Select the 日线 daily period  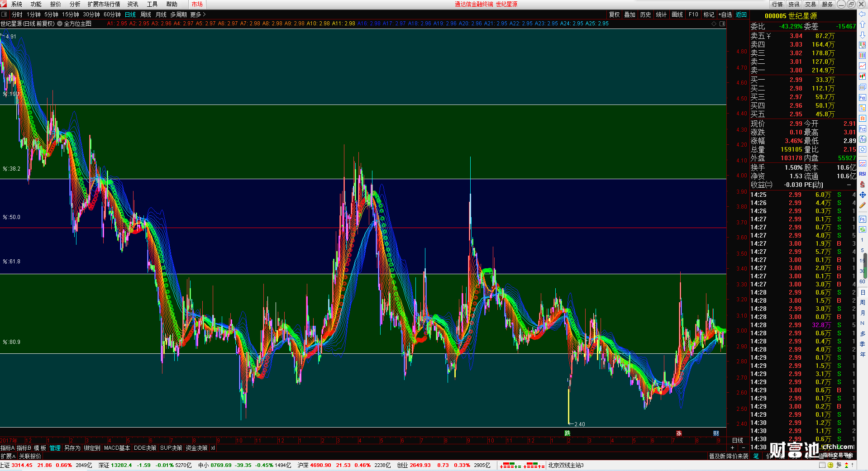(x=130, y=14)
